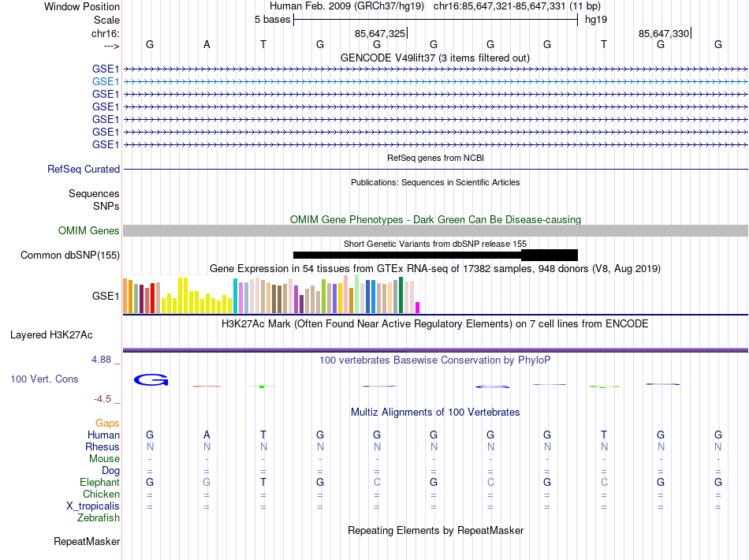Click the dark green bar in the GTEx chart
The width and height of the screenshot is (749, 560).
(x=401, y=295)
